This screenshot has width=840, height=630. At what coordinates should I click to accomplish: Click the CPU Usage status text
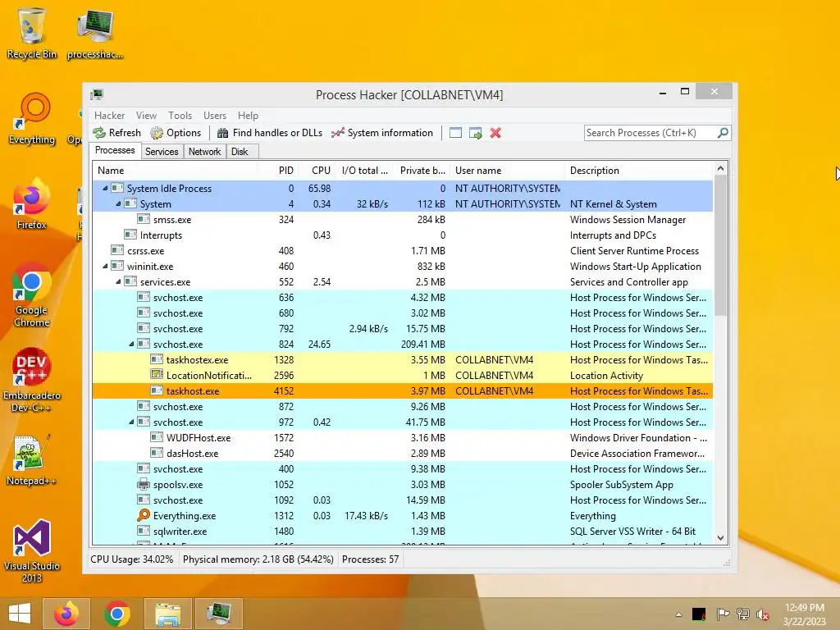132,559
